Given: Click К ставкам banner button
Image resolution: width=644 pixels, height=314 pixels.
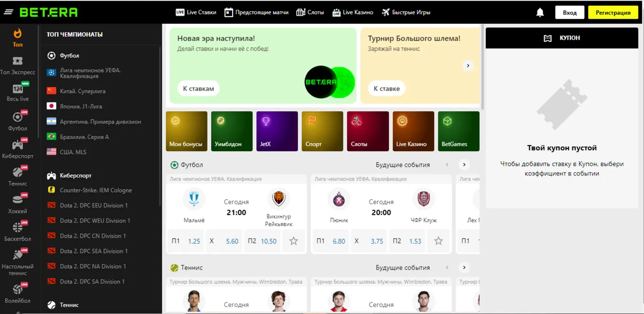Looking at the screenshot, I should pyautogui.click(x=198, y=88).
